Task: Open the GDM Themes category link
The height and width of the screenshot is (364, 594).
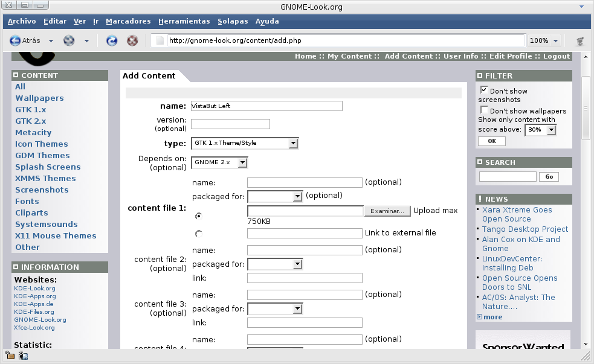Action: tap(42, 156)
